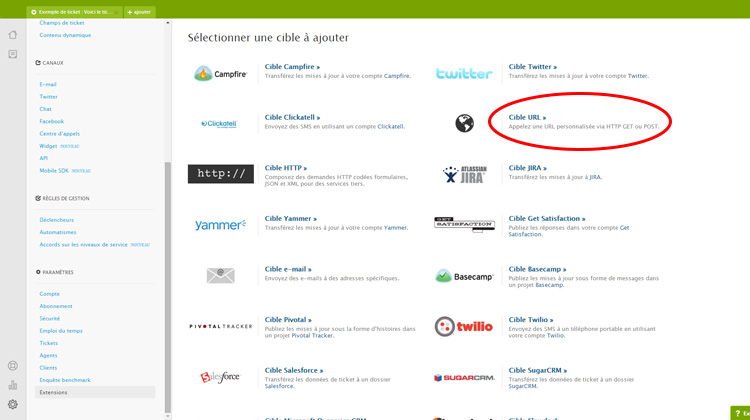Click the sidebar vertical scrollbar
Screen dimensions: 750x420
(x=167, y=287)
